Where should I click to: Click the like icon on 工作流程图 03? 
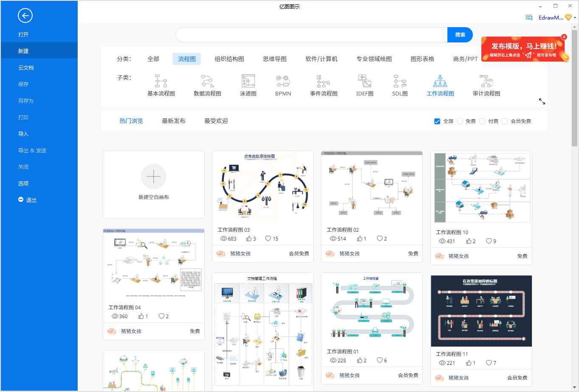249,238
